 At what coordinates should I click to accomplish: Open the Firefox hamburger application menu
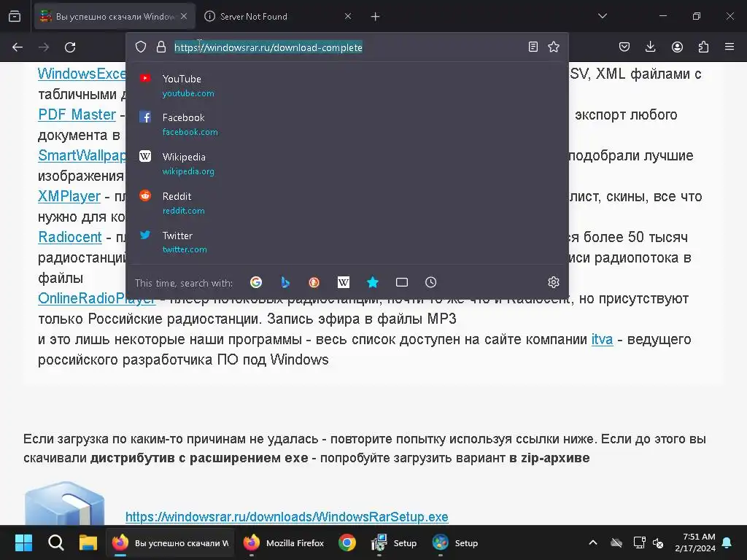click(x=729, y=47)
